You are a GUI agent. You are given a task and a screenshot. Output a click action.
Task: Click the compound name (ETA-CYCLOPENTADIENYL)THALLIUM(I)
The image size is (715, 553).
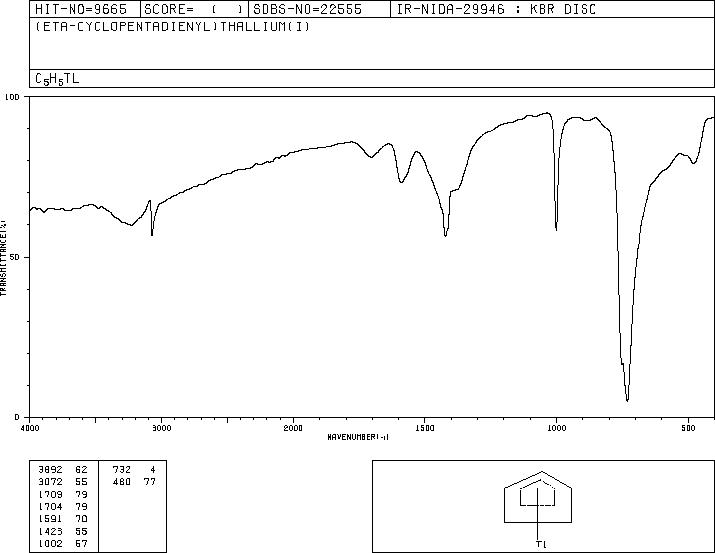161,27
